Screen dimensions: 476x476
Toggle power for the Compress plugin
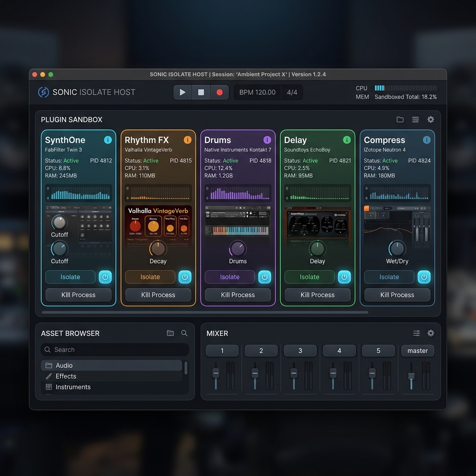424,277
